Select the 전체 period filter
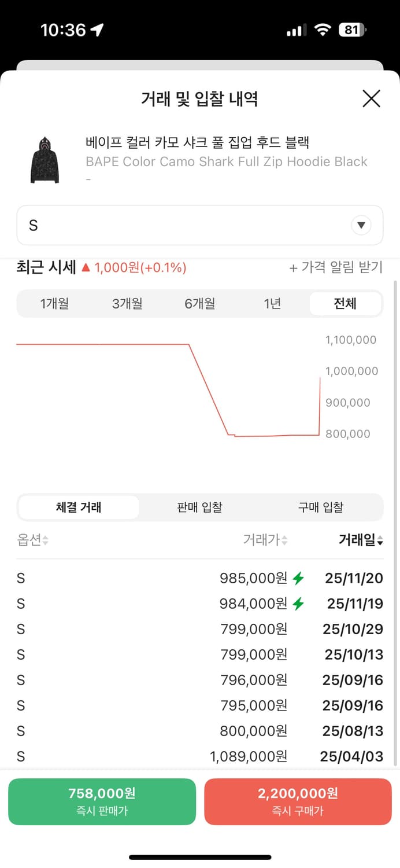 click(x=345, y=303)
